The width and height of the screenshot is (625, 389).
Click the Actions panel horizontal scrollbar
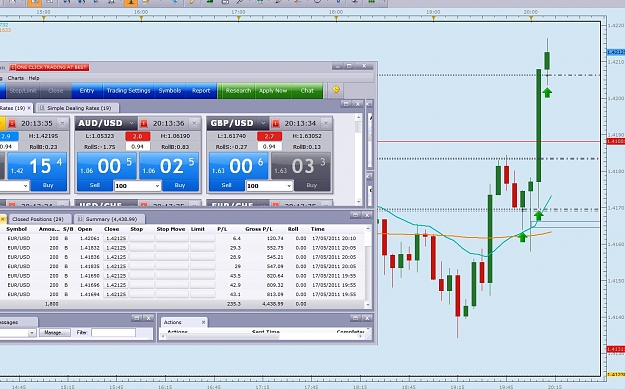222,336
